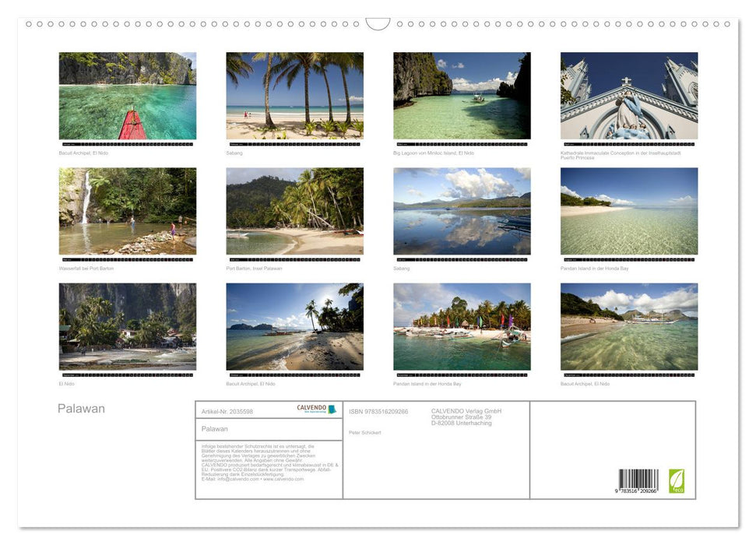Click the Big Lagoon Miniloc Island image
Image resolution: width=756 pixels, height=545 pixels.
[461, 95]
